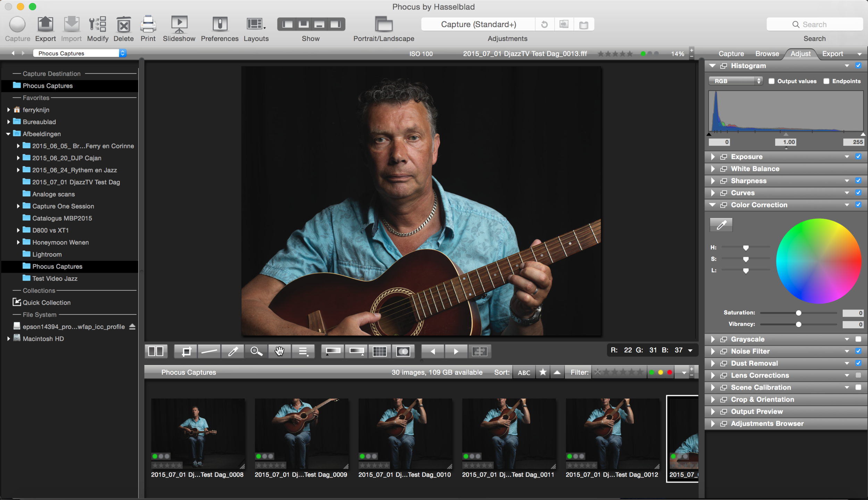Screen dimensions: 868x500
Task: Toggle the Curves tool checkbox
Action: coord(858,193)
